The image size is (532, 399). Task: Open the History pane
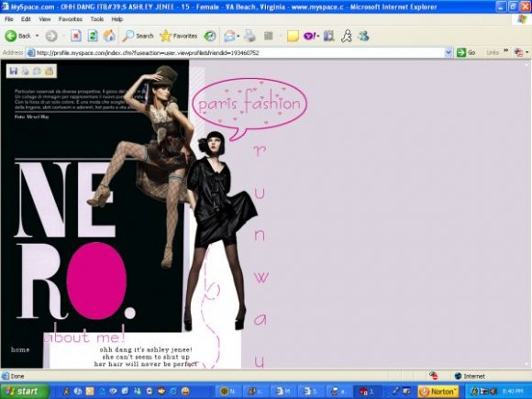point(210,36)
